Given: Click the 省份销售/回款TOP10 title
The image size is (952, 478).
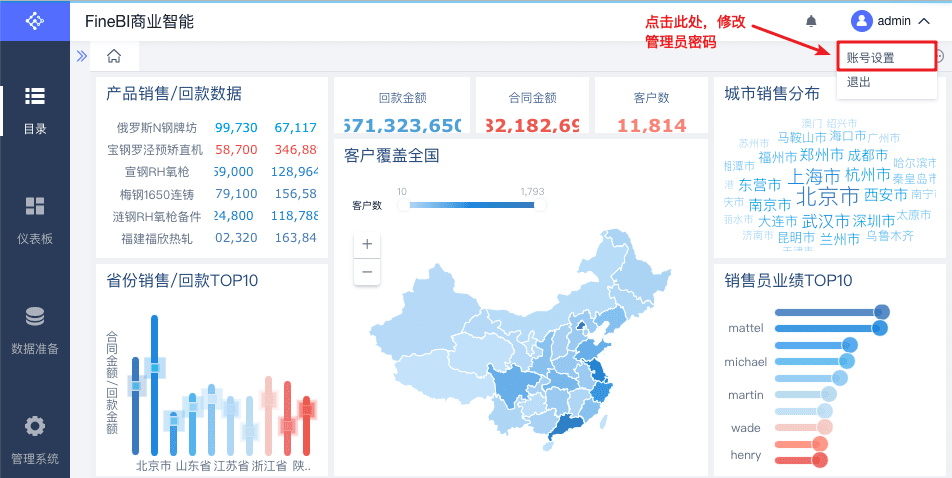Looking at the screenshot, I should tap(182, 280).
